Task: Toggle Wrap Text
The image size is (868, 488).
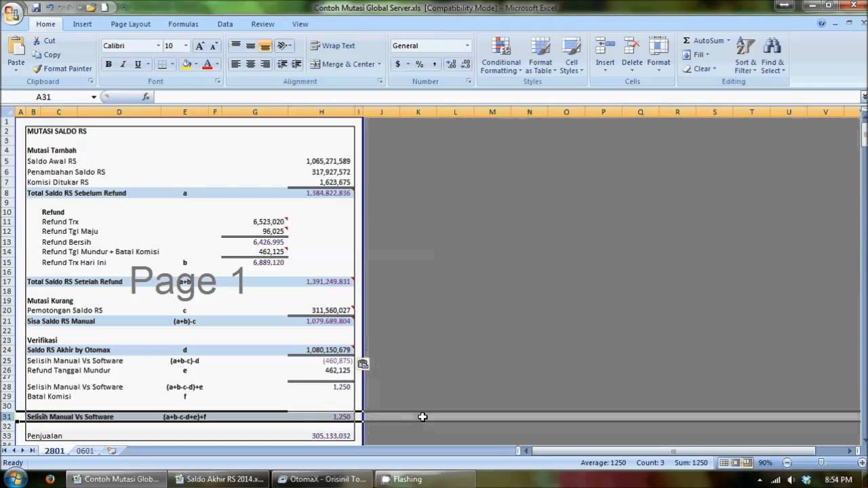Action: pos(332,46)
